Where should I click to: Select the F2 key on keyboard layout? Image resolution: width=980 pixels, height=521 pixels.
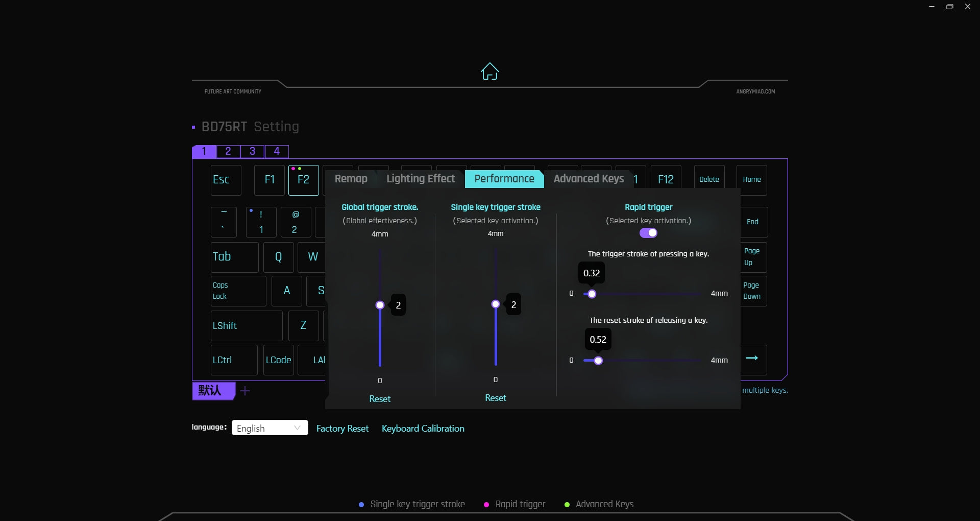[x=303, y=180]
